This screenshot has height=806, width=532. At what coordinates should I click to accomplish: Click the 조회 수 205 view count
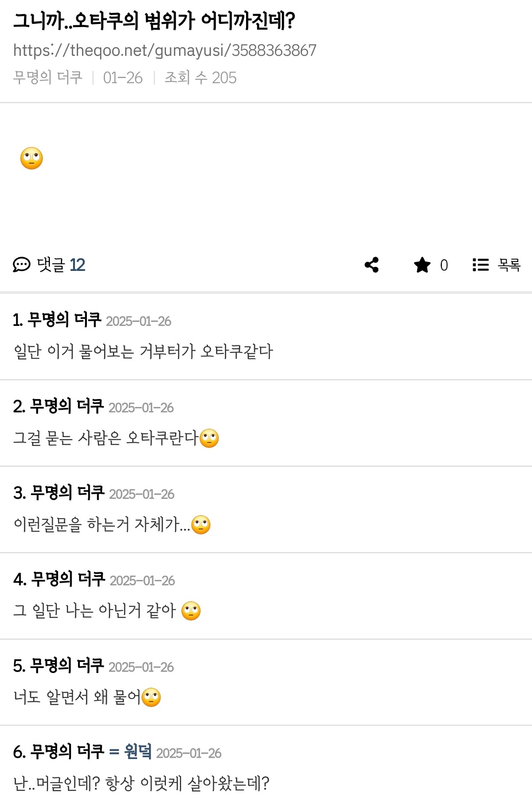200,78
